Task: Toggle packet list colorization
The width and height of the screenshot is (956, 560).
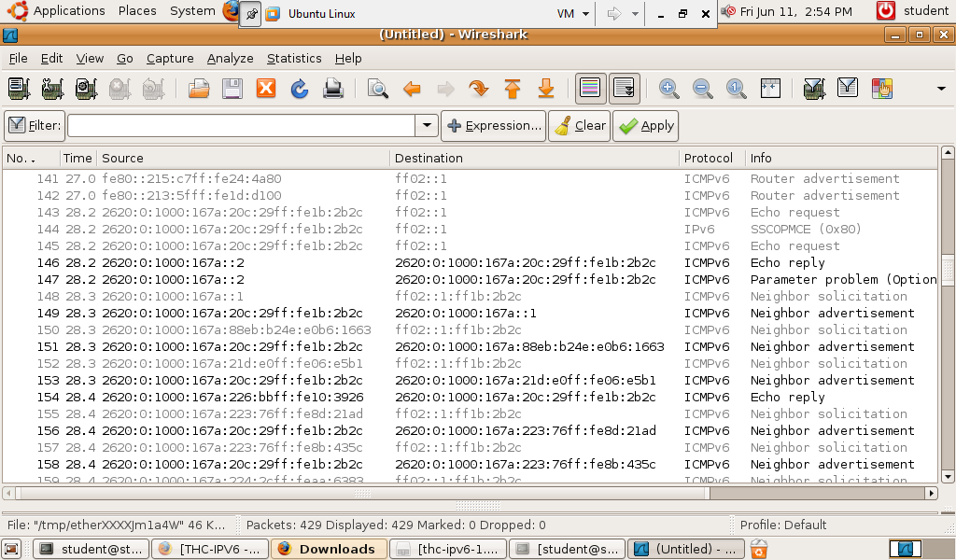Action: [590, 89]
